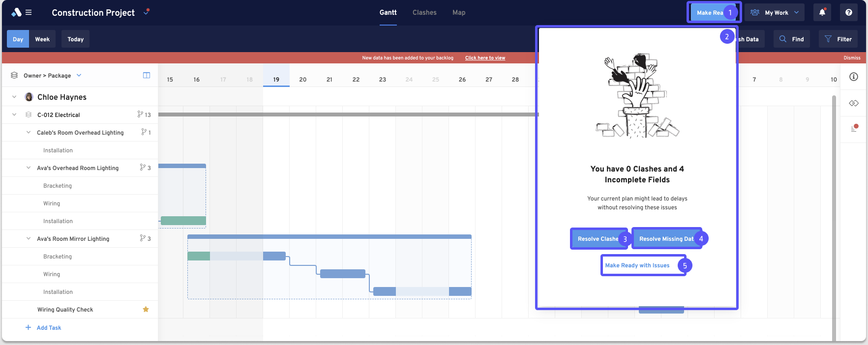This screenshot has width=868, height=345.
Task: Select the Wiring Quality Check row
Action: click(x=80, y=310)
